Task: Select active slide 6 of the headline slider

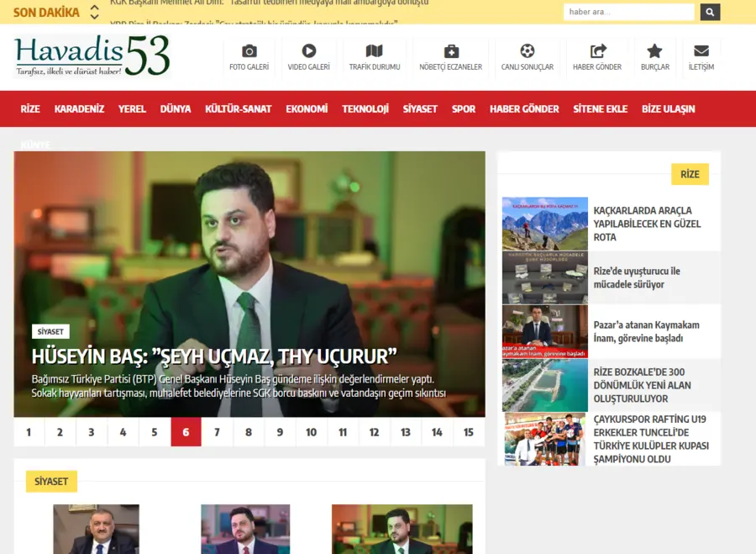Action: (x=186, y=432)
